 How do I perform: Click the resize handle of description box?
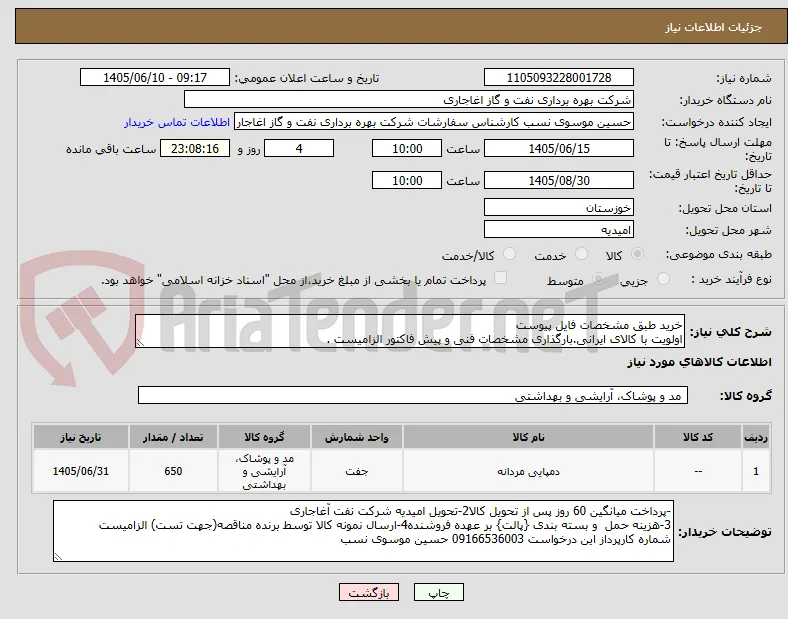tap(140, 343)
